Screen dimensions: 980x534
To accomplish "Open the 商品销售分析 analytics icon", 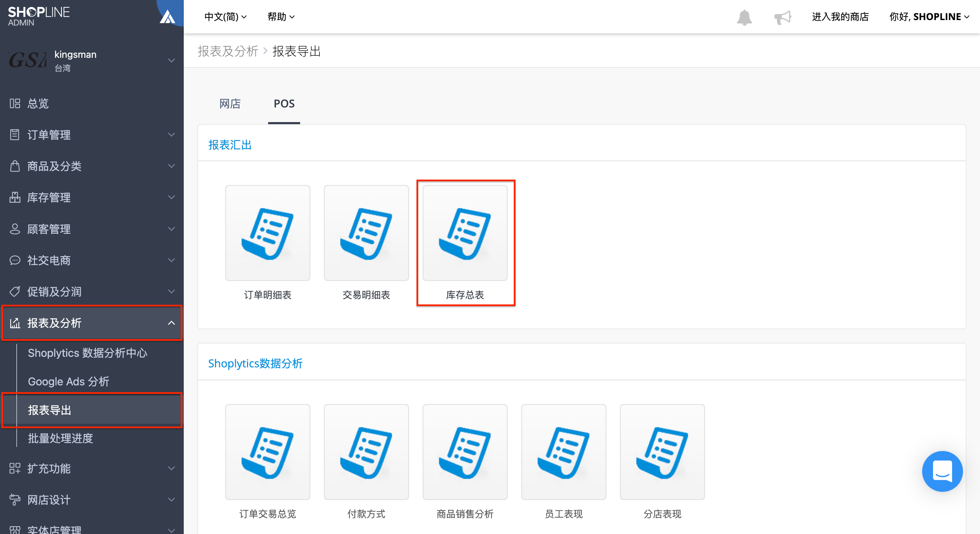I will tap(465, 452).
